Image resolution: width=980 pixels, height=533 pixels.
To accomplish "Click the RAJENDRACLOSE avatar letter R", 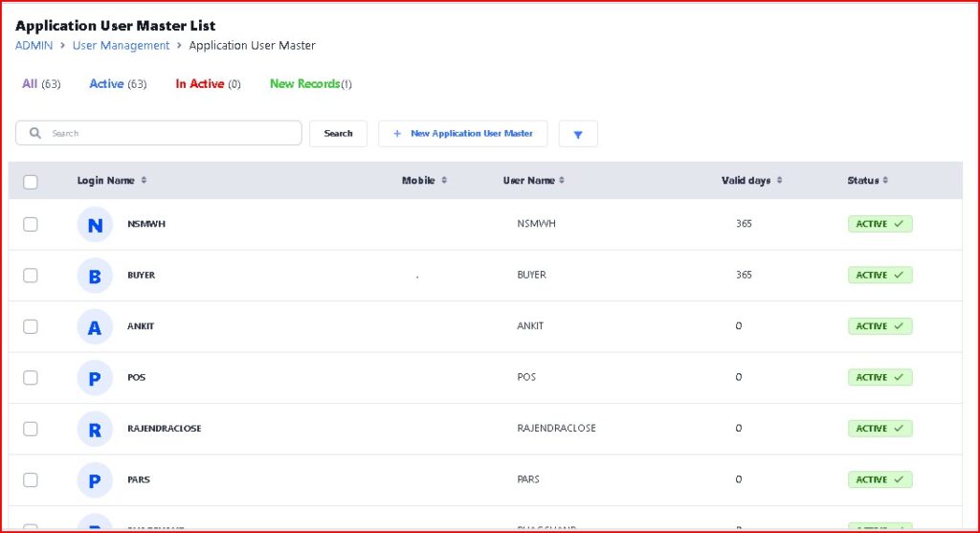I will tap(95, 430).
